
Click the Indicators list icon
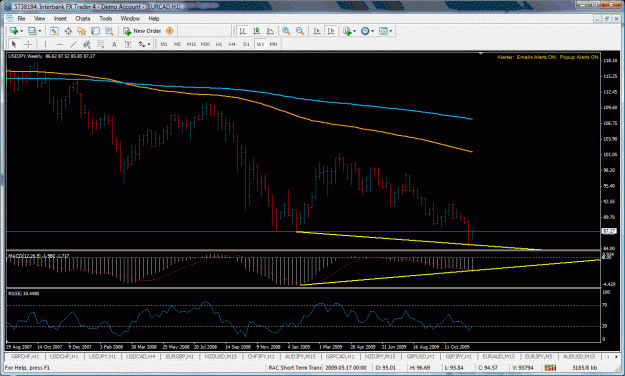pos(347,31)
